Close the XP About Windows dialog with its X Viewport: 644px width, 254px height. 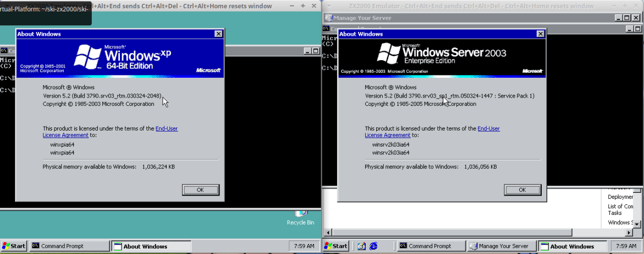point(219,34)
